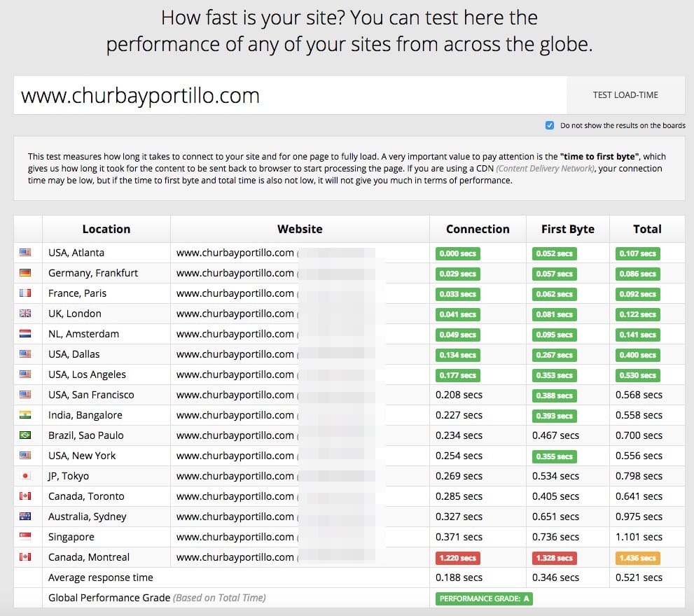
Task: Click the Singapore flag icon
Action: pyautogui.click(x=25, y=537)
